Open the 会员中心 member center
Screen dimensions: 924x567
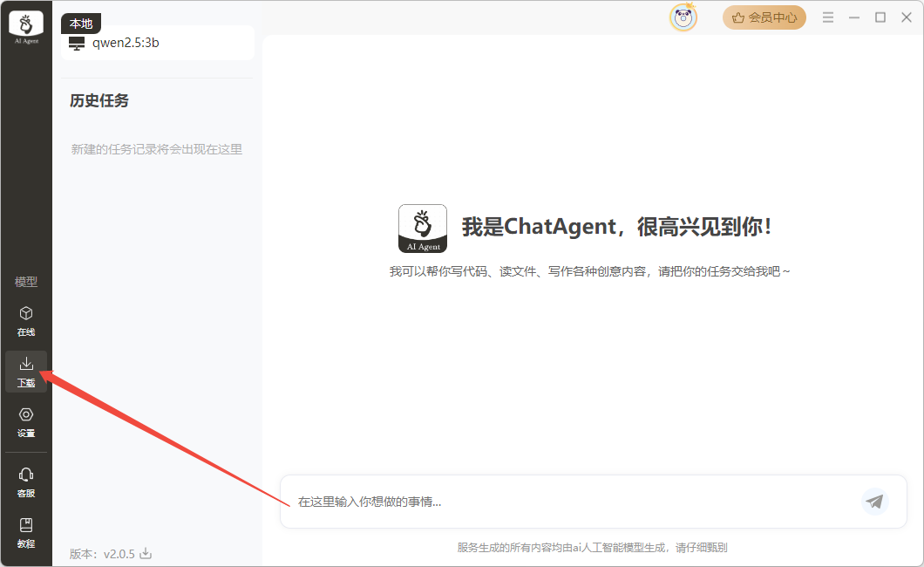[764, 17]
